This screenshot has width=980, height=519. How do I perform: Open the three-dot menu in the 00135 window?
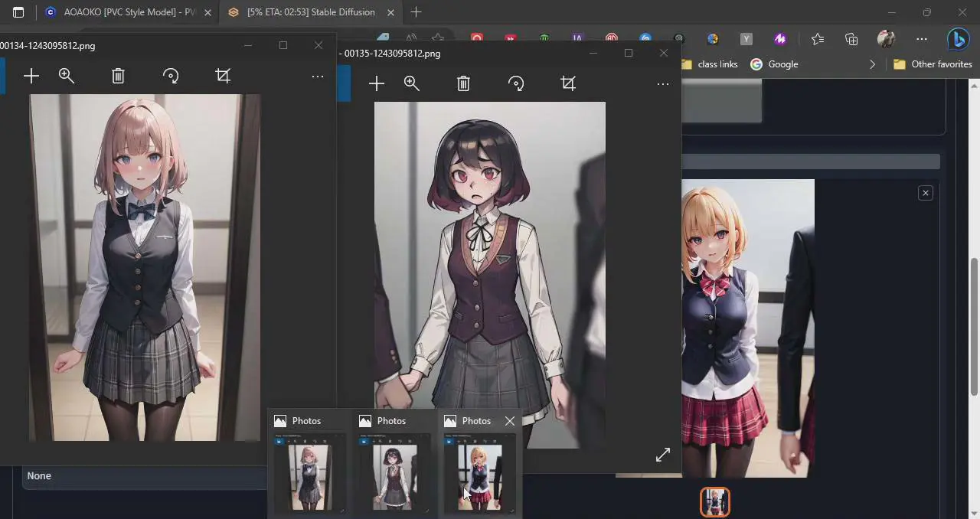tap(662, 84)
